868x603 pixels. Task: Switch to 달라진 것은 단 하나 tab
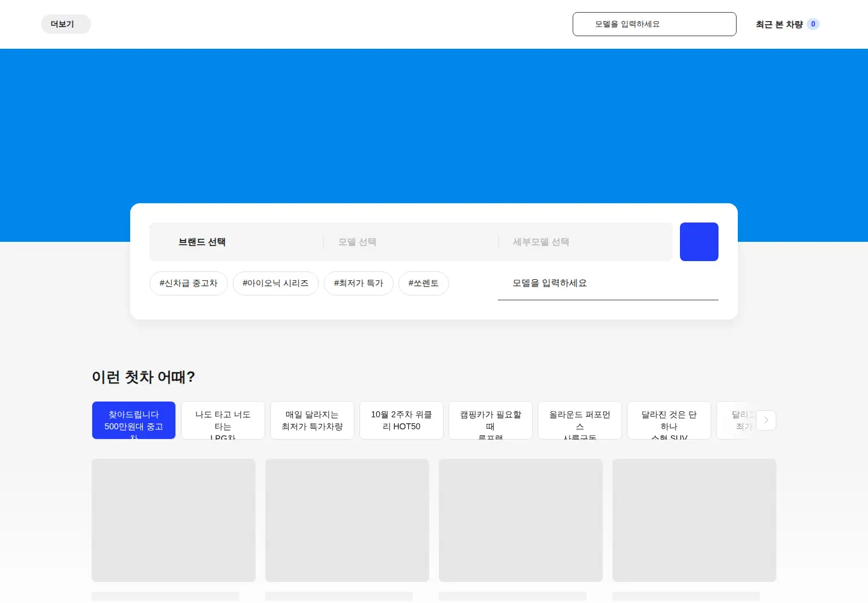pos(669,420)
